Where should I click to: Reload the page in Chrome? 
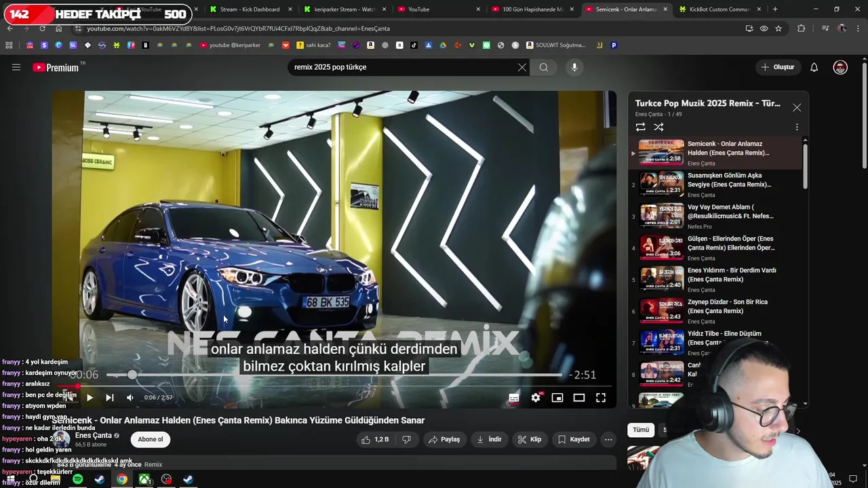pos(42,28)
